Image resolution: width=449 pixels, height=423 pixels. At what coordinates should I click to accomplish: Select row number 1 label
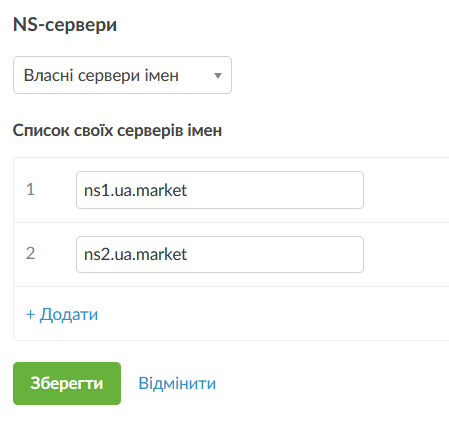pos(30,190)
